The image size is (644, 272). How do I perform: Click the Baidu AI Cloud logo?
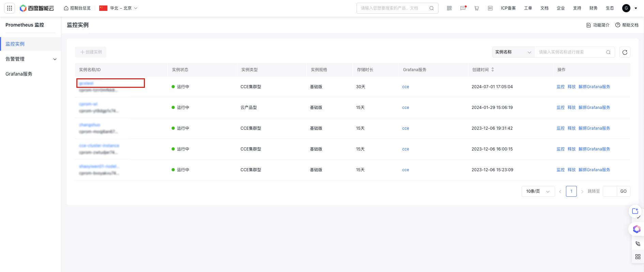[x=37, y=8]
